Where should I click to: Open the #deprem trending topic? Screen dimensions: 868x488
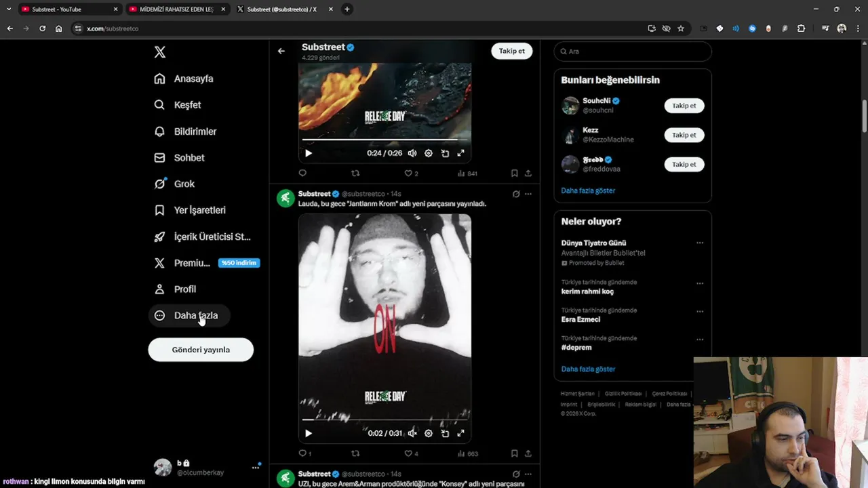click(576, 348)
